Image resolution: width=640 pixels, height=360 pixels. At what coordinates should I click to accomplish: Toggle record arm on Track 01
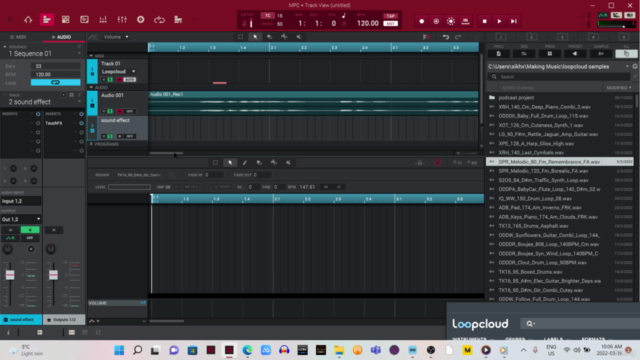(x=120, y=80)
